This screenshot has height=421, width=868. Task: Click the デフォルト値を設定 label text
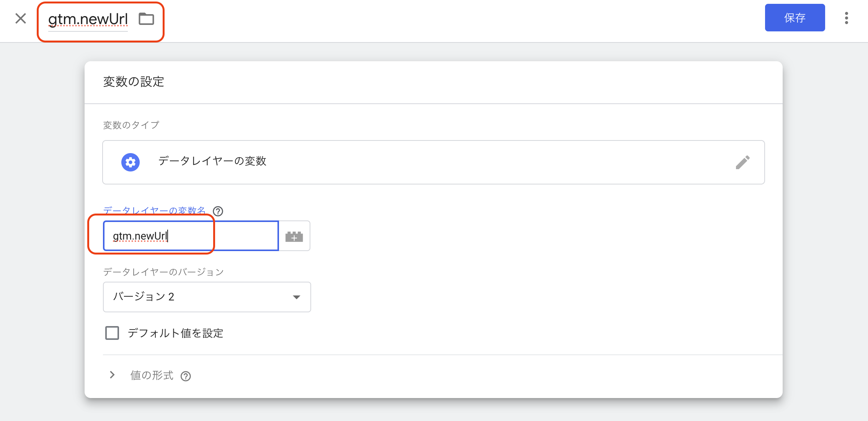pyautogui.click(x=175, y=333)
